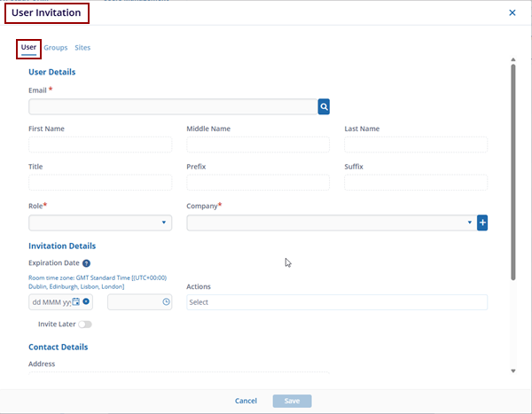Click the Expiration Date help icon
Viewport: 532px width, 414px height.
point(86,263)
